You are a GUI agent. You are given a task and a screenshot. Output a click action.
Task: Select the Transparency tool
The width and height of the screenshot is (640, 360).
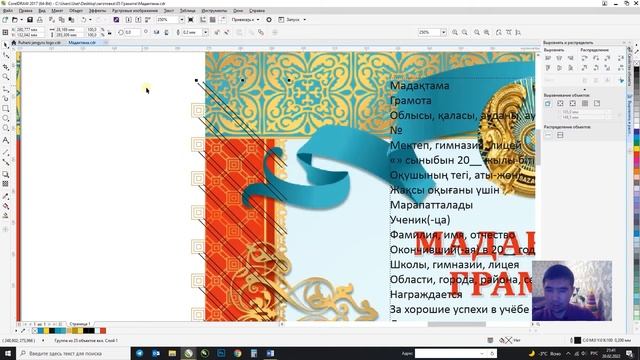[5, 184]
